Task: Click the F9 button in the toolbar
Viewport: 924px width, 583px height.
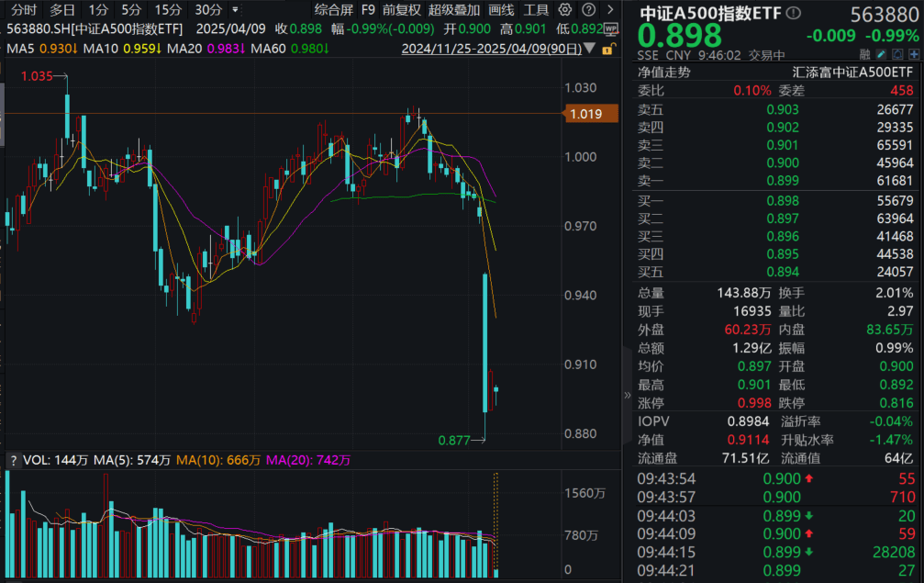Action: 370,9
